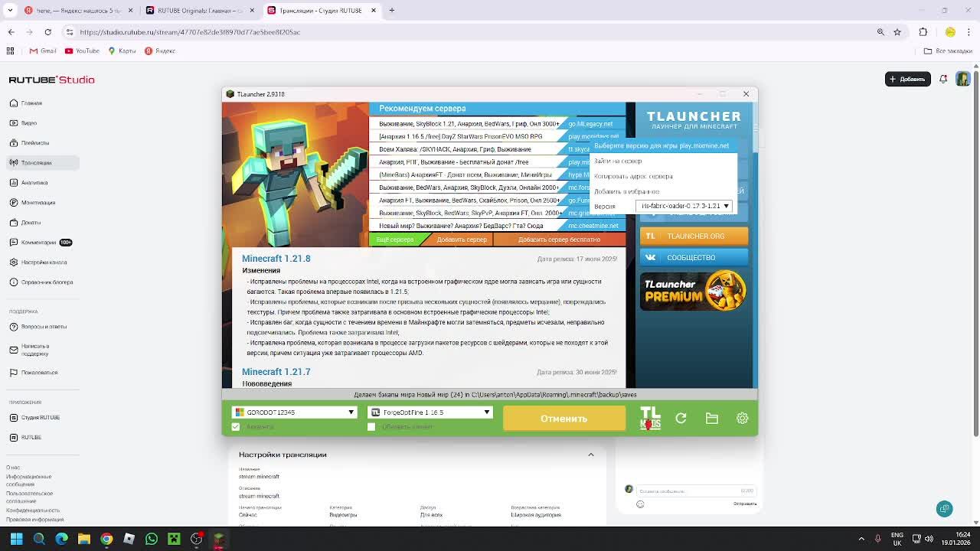
Task: Click the TLauncher Premium banner
Action: (x=694, y=292)
